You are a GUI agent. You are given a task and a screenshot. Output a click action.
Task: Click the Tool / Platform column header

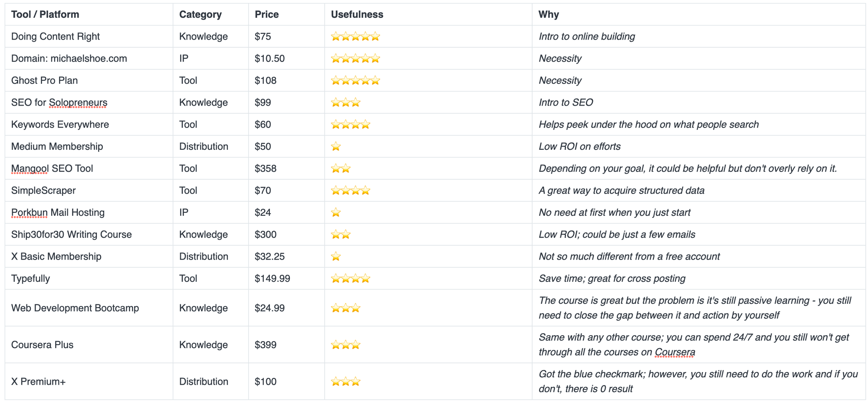coord(45,14)
